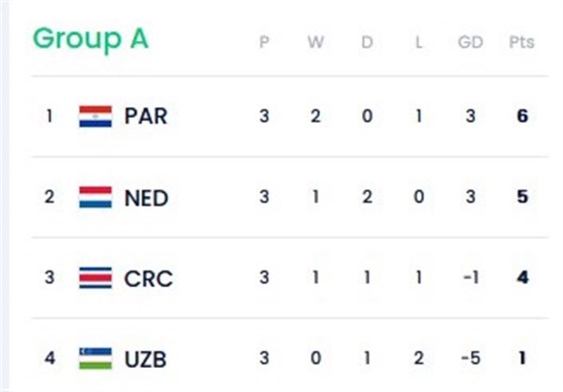
Task: Click the P column header
Action: point(264,42)
